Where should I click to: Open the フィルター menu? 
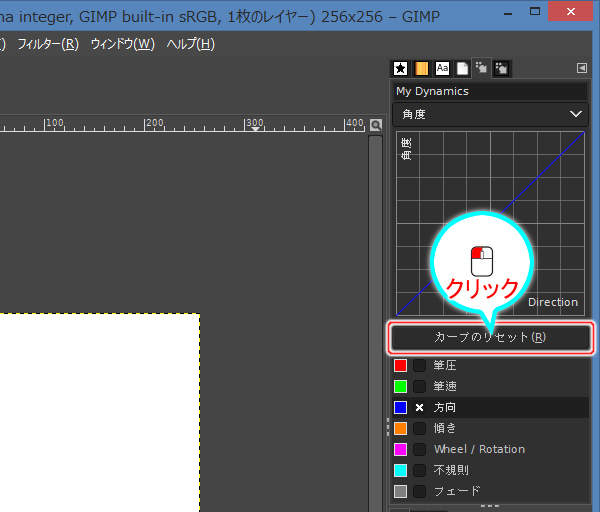point(47,44)
